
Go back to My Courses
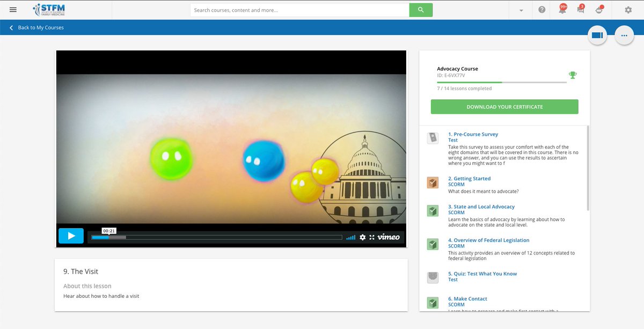point(36,27)
